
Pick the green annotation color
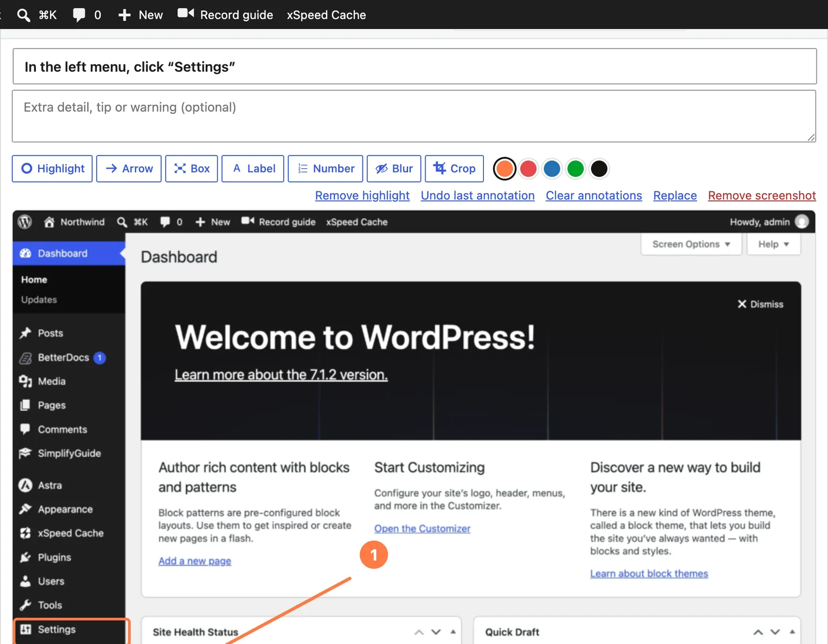575,169
